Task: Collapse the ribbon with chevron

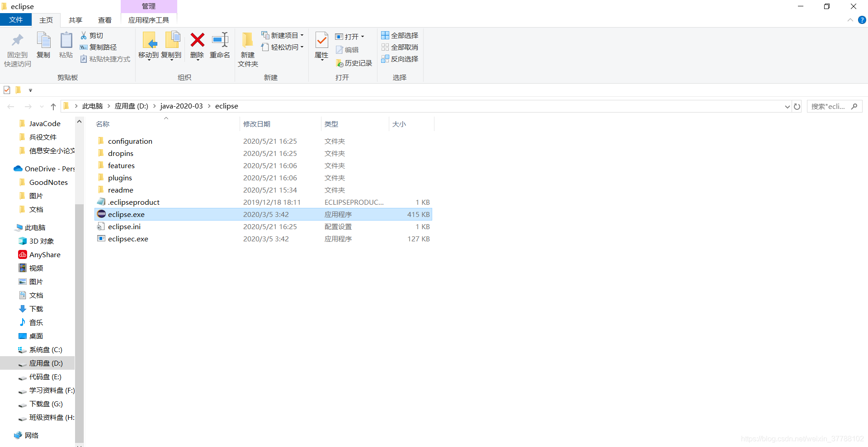Action: coord(850,20)
